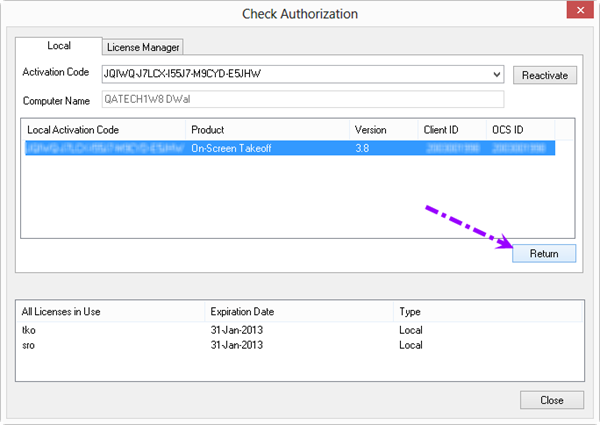Click the Local type of tko row
Screen dimensions: 600x425
click(411, 330)
